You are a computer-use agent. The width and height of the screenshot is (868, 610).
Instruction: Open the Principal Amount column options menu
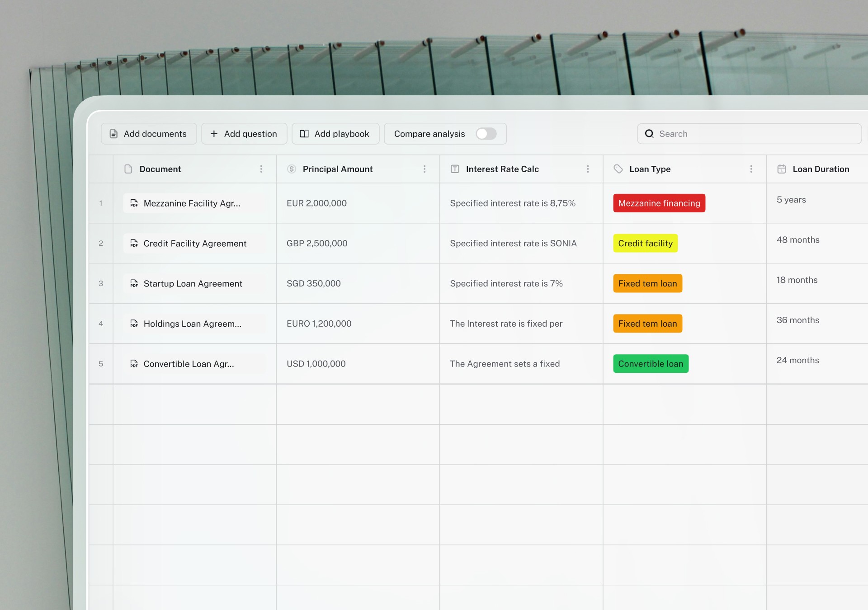point(425,169)
